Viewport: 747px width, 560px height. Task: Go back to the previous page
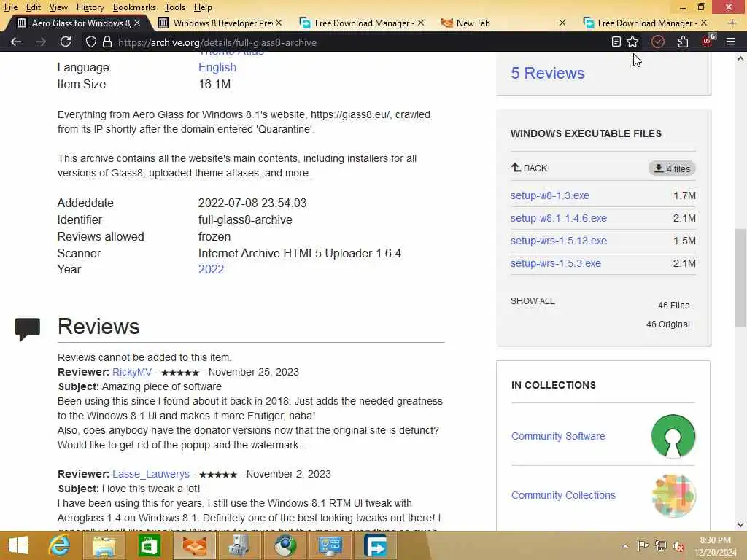point(16,42)
